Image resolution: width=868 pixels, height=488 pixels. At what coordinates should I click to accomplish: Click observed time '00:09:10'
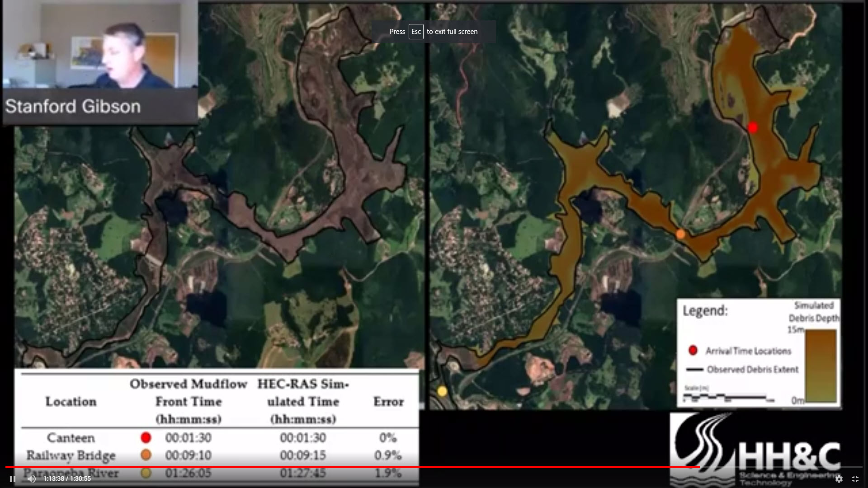(x=188, y=455)
